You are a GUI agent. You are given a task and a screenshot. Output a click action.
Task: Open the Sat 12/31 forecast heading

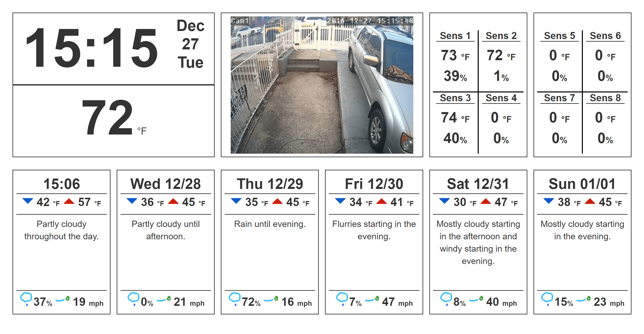[x=478, y=184]
